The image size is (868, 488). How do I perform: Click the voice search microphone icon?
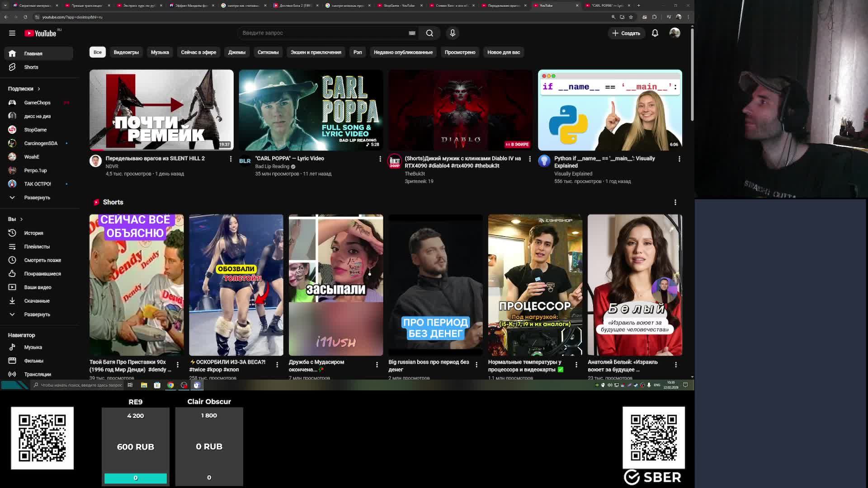[453, 33]
